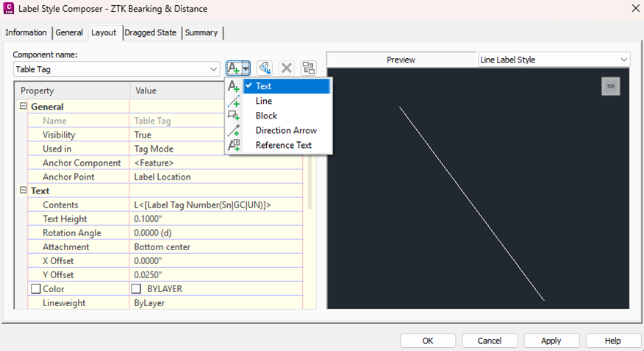The height and width of the screenshot is (351, 644).
Task: Open the Summary tab
Action: [x=201, y=32]
